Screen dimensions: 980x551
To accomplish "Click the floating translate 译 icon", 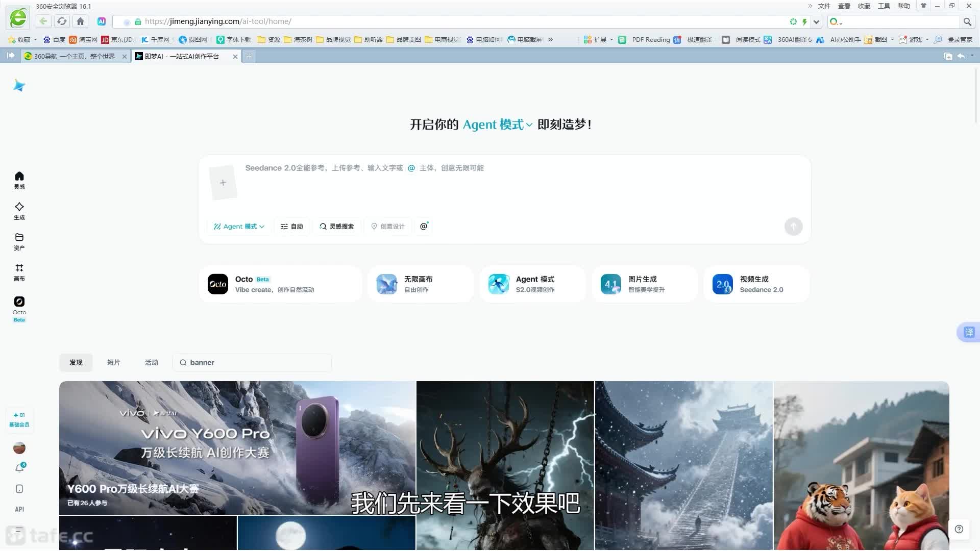I will point(968,333).
